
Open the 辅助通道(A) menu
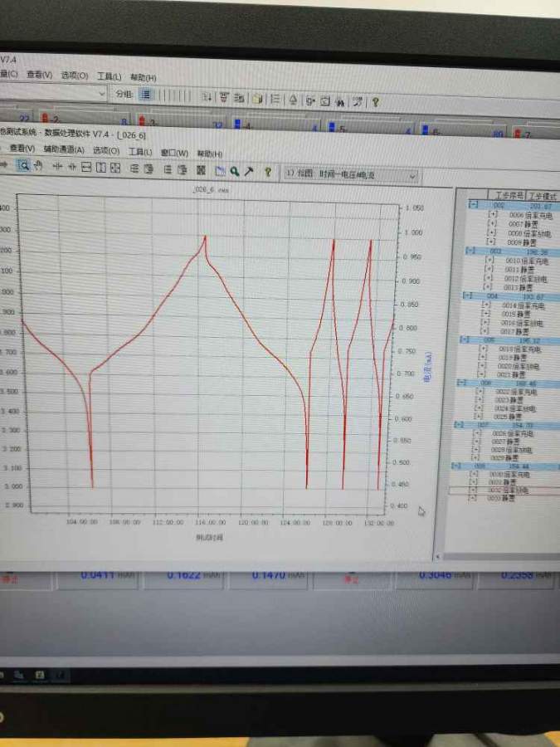point(63,149)
